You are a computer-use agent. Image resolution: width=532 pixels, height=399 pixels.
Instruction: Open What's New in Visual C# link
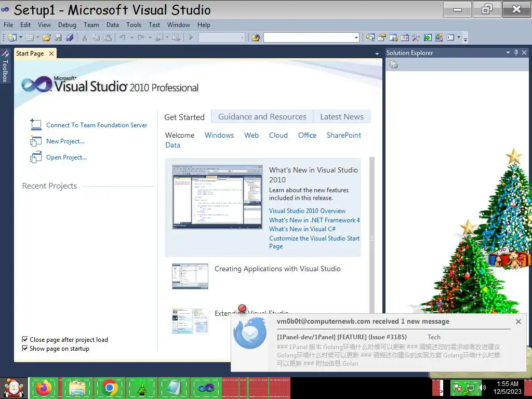click(302, 229)
